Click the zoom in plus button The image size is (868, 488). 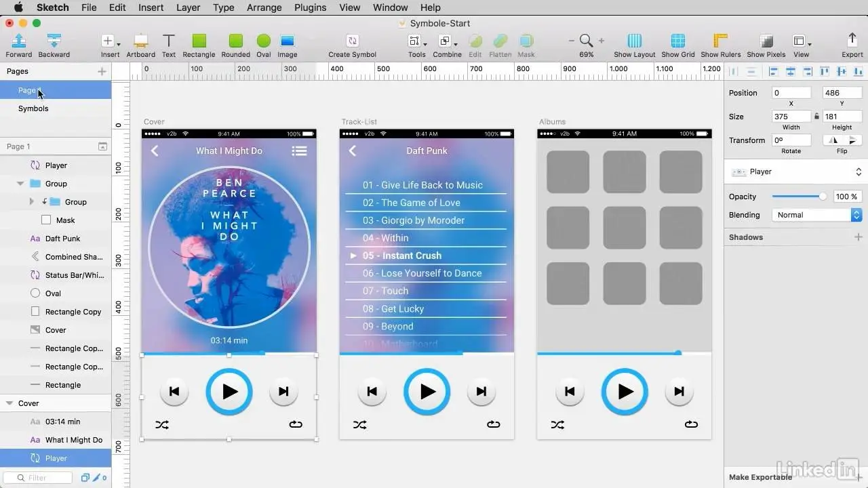click(601, 41)
